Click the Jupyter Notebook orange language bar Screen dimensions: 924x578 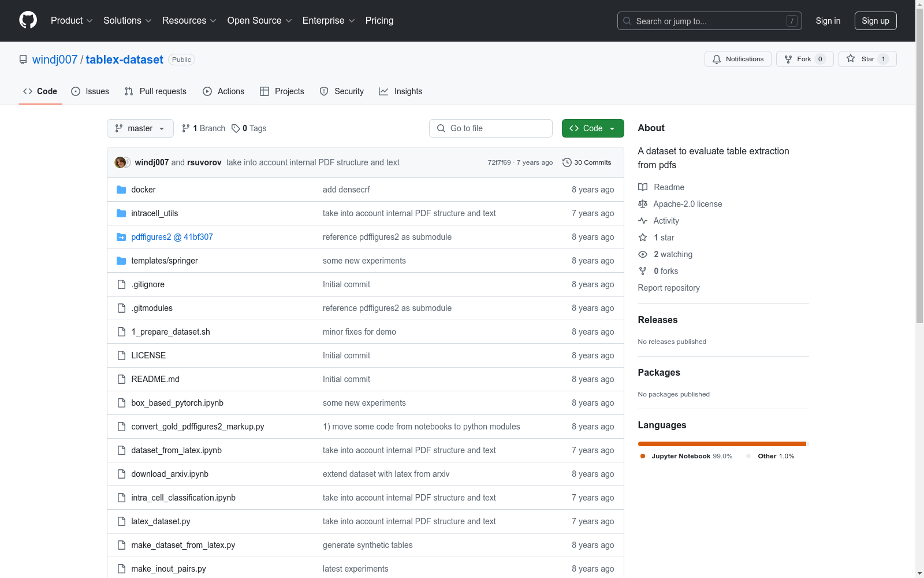tap(722, 444)
